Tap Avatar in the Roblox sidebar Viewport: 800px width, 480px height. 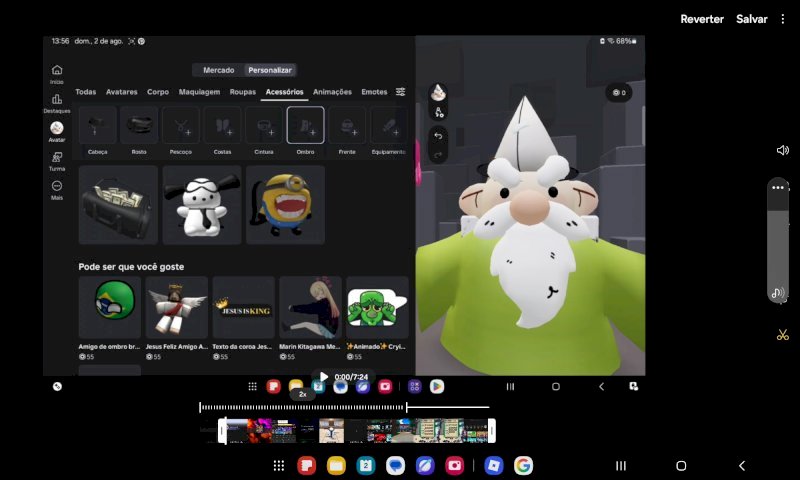(57, 132)
